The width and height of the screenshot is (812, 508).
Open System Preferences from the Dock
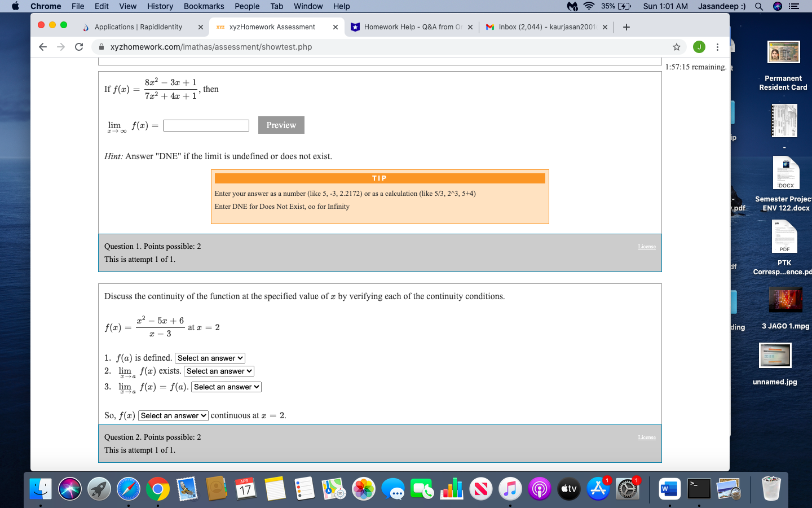(628, 489)
